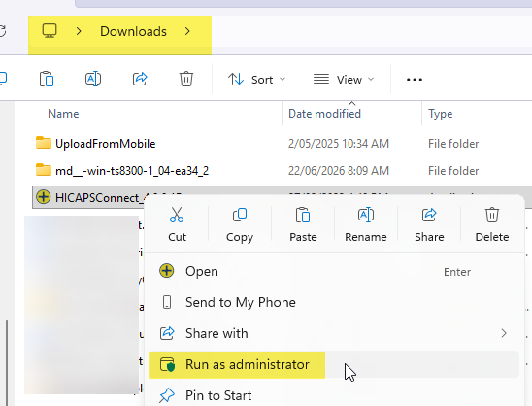Viewport: 532px width, 406px height.
Task: Click the Downloads breadcrumb
Action: click(133, 31)
